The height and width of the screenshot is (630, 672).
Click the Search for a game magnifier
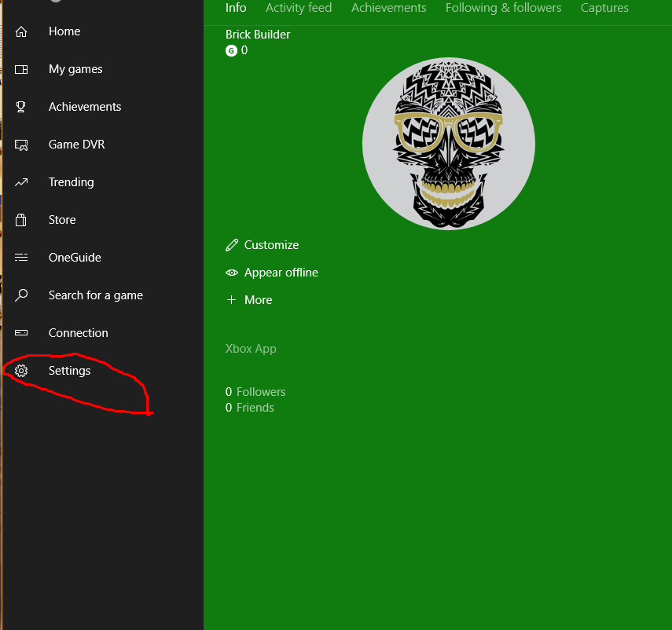point(21,295)
